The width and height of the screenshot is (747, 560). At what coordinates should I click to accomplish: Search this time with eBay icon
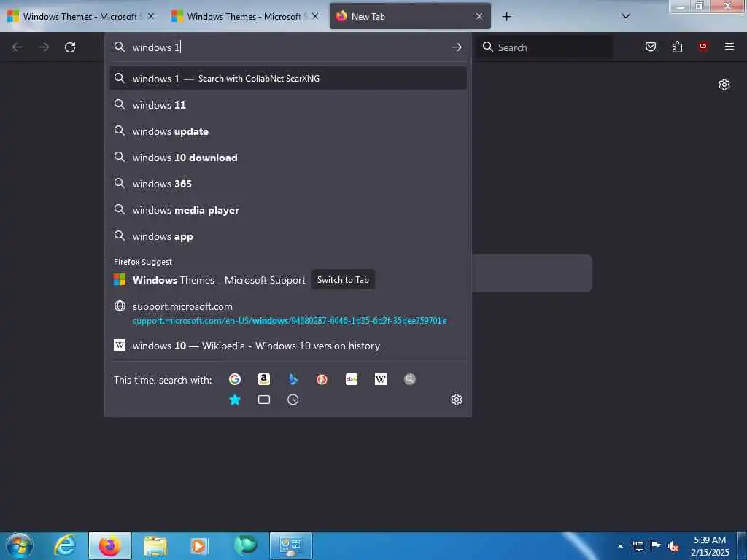(x=352, y=379)
